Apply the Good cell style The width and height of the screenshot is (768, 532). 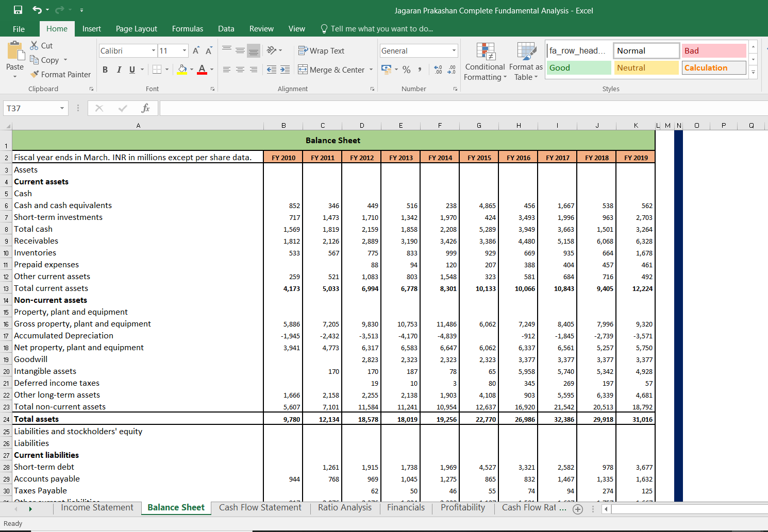(x=579, y=68)
